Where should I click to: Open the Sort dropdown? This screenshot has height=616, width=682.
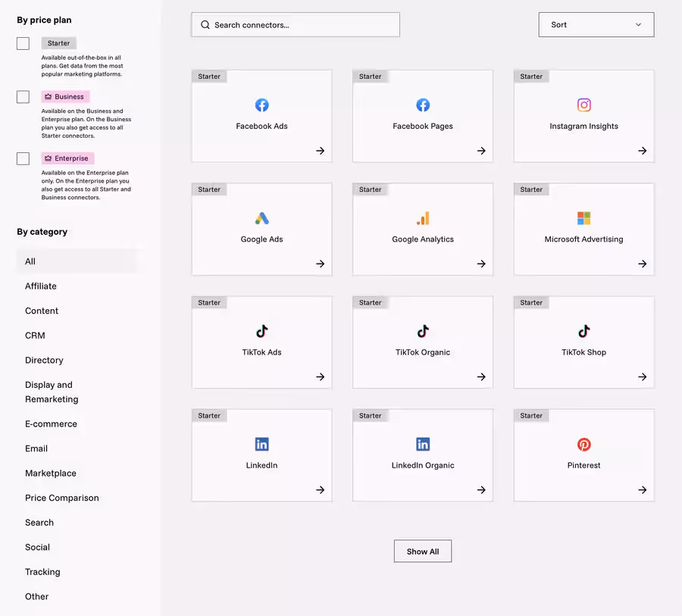[596, 25]
